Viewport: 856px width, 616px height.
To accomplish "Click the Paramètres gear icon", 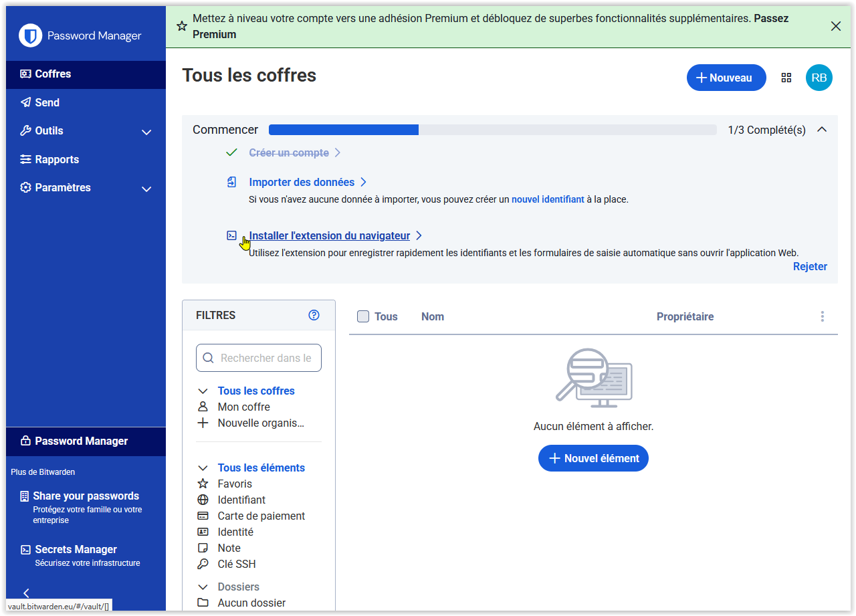I will coord(25,187).
